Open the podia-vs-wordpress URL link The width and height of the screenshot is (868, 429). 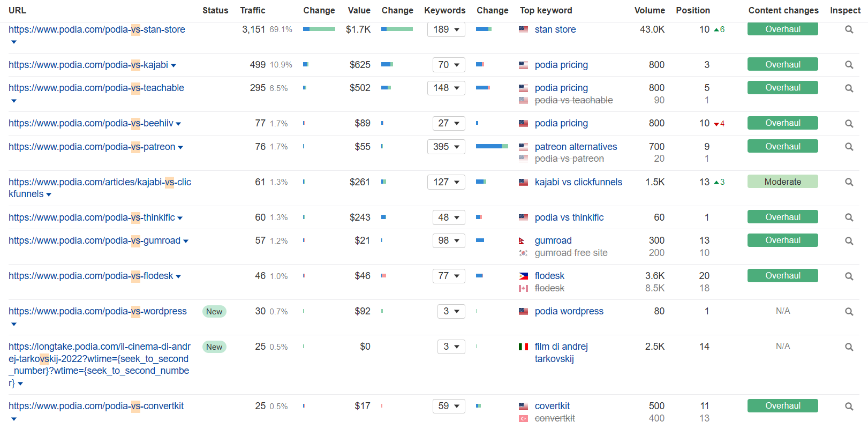point(97,311)
